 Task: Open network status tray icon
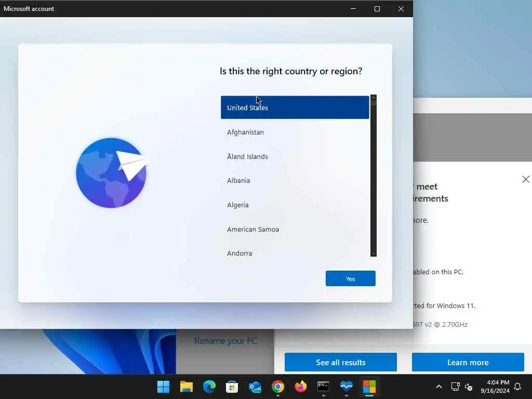[x=455, y=387]
